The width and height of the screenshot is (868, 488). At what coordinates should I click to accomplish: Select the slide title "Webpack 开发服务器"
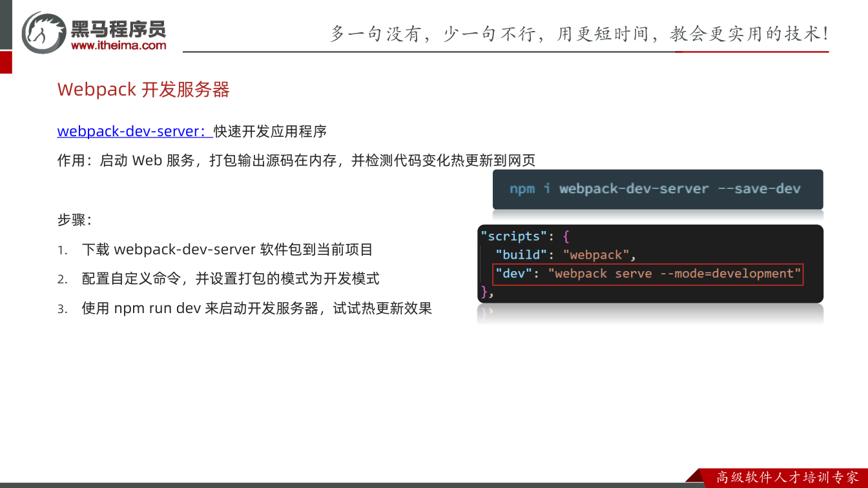click(x=143, y=90)
